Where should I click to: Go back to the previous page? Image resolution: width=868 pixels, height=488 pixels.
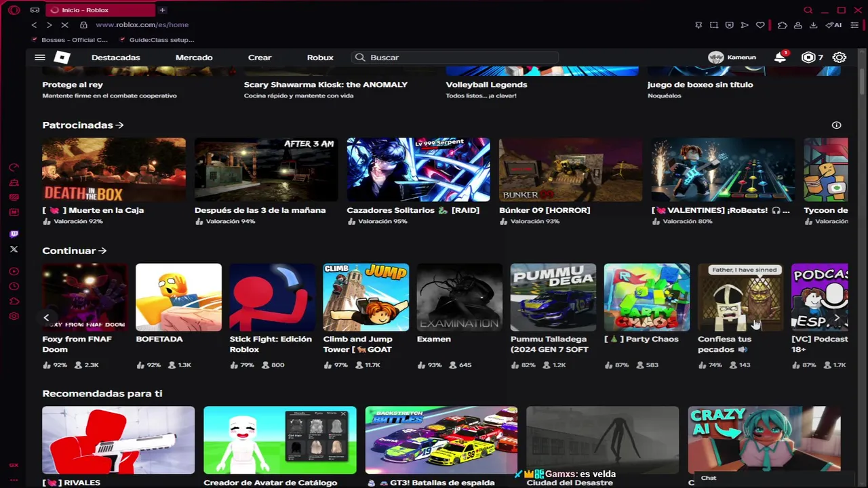[x=34, y=25]
